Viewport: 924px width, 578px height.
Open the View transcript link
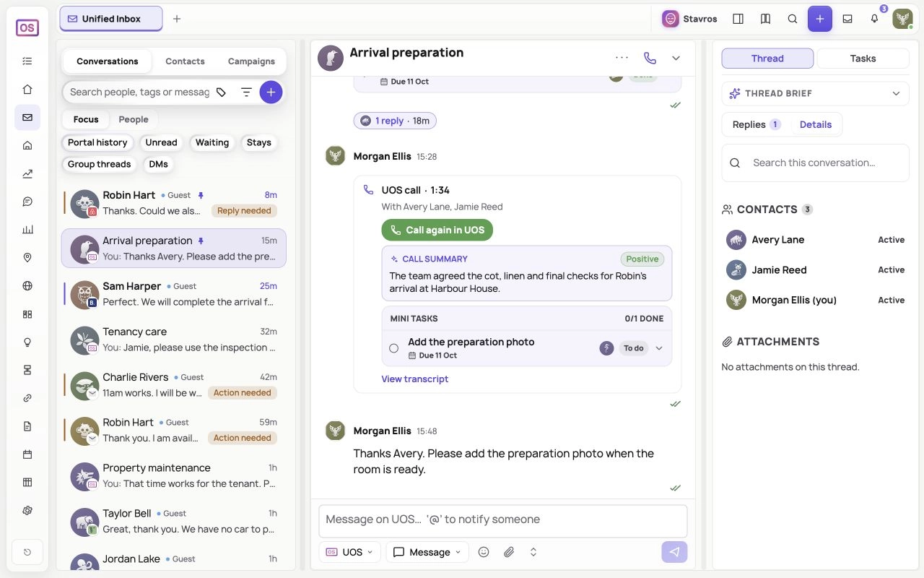coord(415,379)
